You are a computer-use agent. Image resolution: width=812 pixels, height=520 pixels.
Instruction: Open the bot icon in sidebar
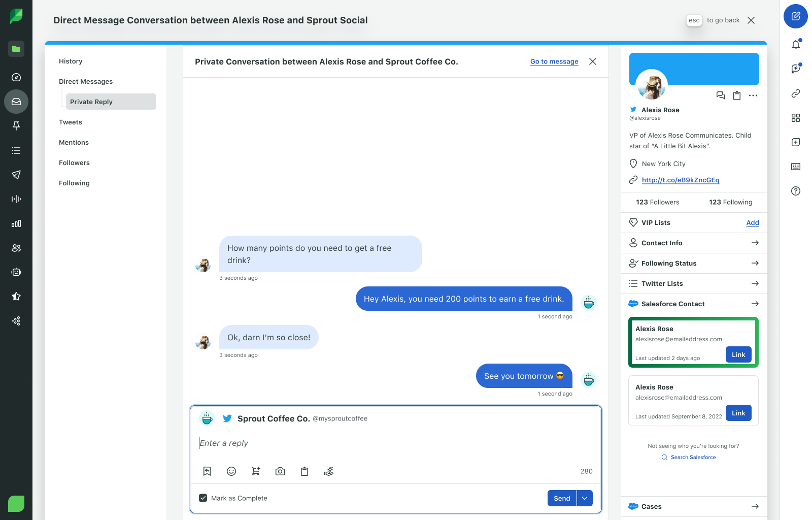[x=16, y=272]
